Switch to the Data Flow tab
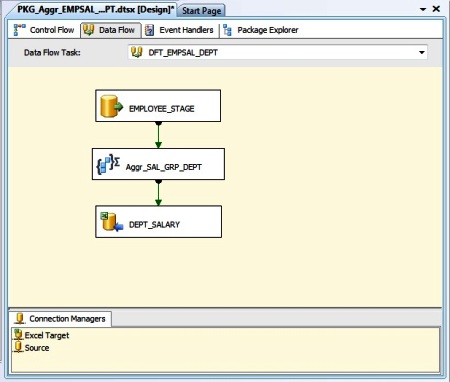The image size is (450, 382). pos(111,30)
